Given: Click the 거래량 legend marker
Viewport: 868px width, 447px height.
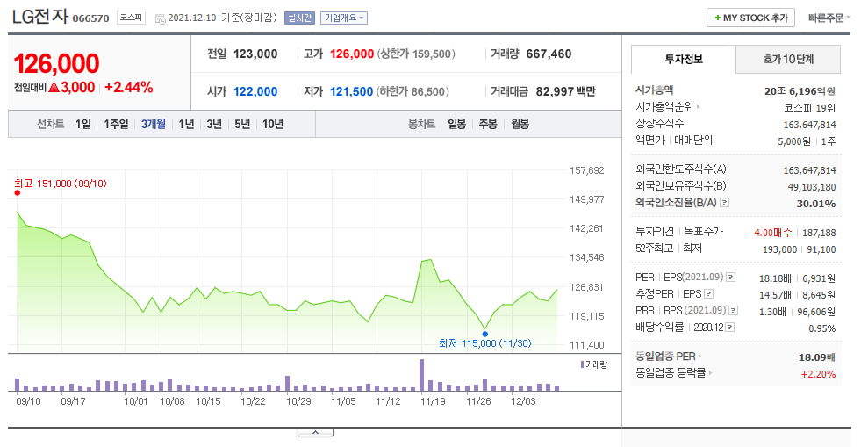Looking at the screenshot, I should click(583, 364).
